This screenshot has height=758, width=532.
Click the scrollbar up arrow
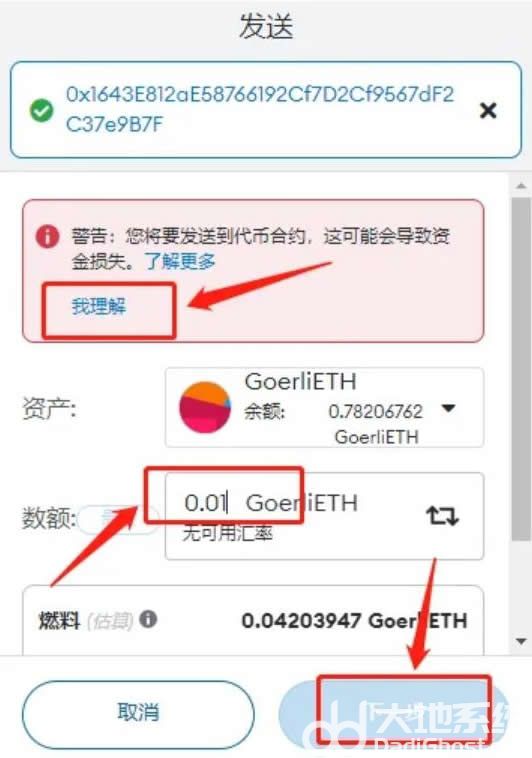521,186
